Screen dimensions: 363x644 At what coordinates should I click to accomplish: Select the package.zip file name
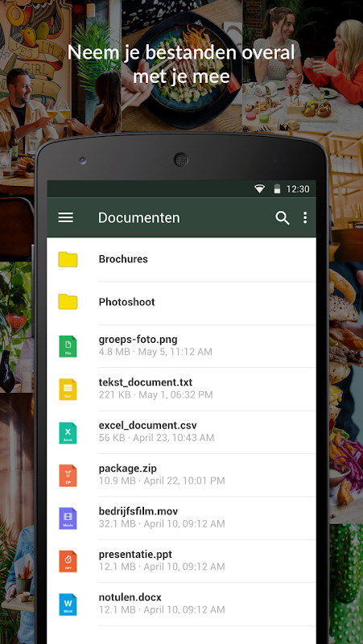(x=128, y=469)
